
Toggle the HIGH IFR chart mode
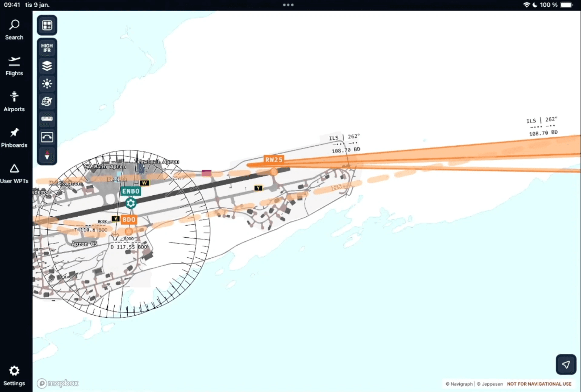tap(47, 48)
